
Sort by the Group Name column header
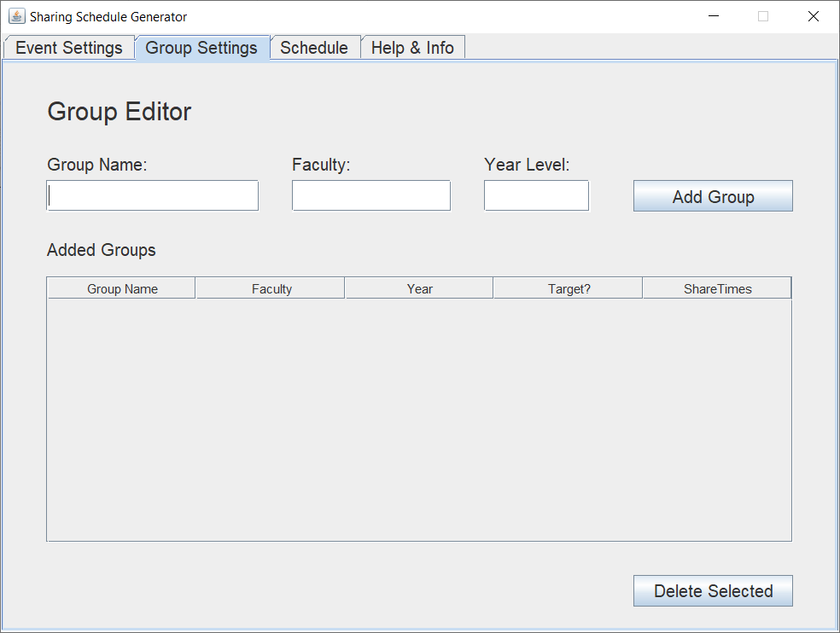122,288
